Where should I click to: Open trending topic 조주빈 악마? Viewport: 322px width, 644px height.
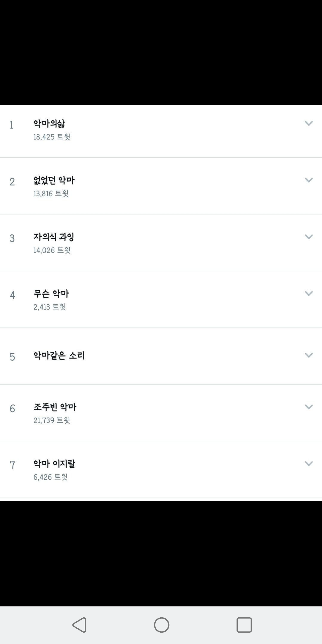pos(55,407)
